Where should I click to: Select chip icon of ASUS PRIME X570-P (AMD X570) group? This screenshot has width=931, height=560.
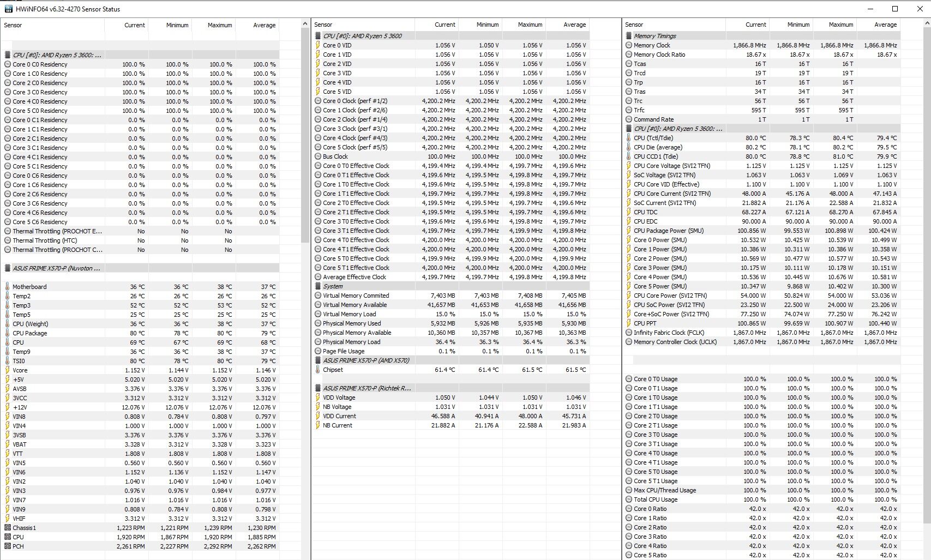coord(318,360)
